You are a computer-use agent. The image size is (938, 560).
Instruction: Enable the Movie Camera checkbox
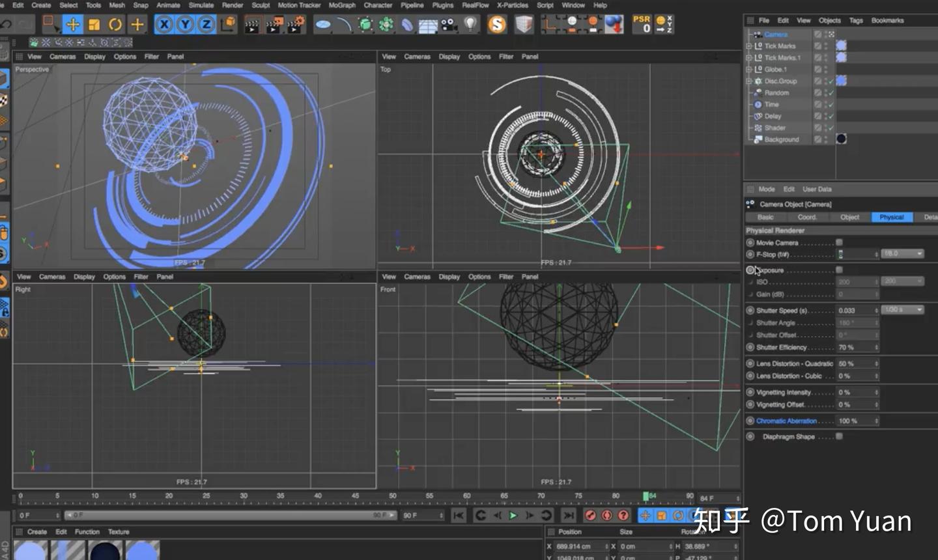pos(840,242)
